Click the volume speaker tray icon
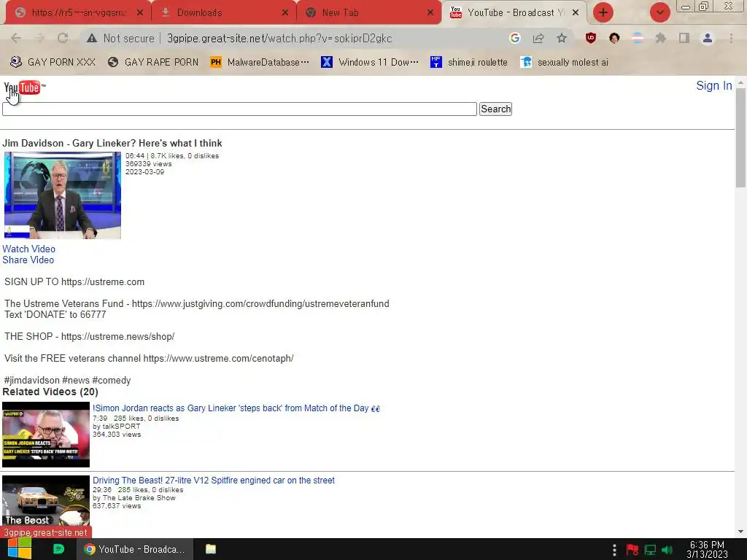This screenshot has width=747, height=560. coord(667,550)
